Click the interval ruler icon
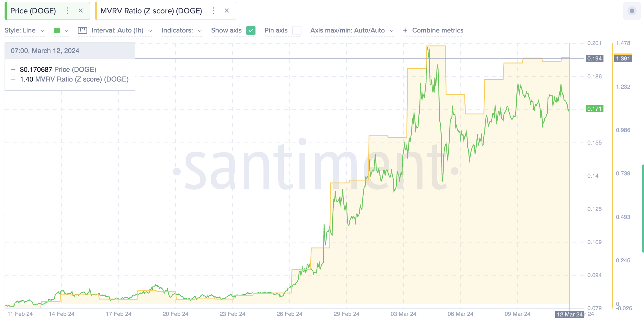The image size is (644, 325). pos(82,31)
